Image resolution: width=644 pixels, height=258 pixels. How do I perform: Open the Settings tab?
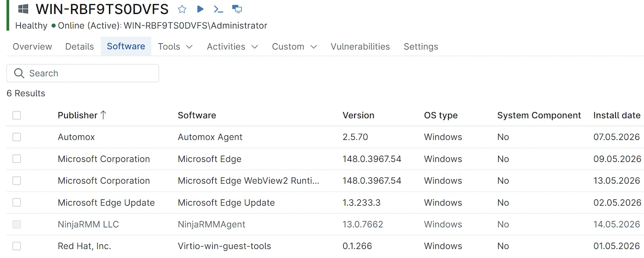[x=421, y=46]
